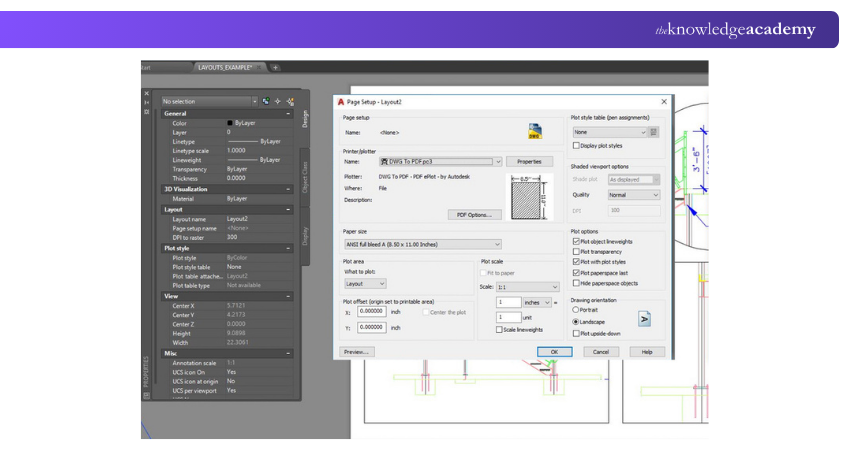850x450 pixels.
Task: Collapse the Plot style section
Action: 288,248
